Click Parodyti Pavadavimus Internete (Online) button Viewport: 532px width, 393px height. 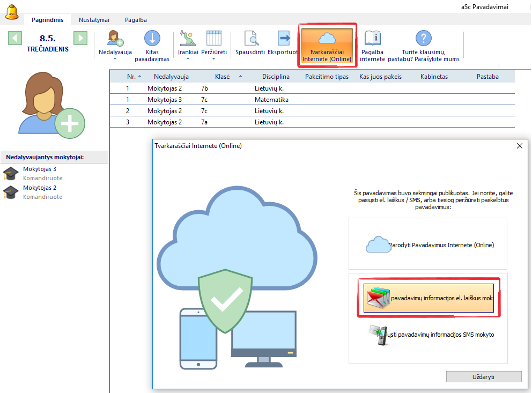428,244
